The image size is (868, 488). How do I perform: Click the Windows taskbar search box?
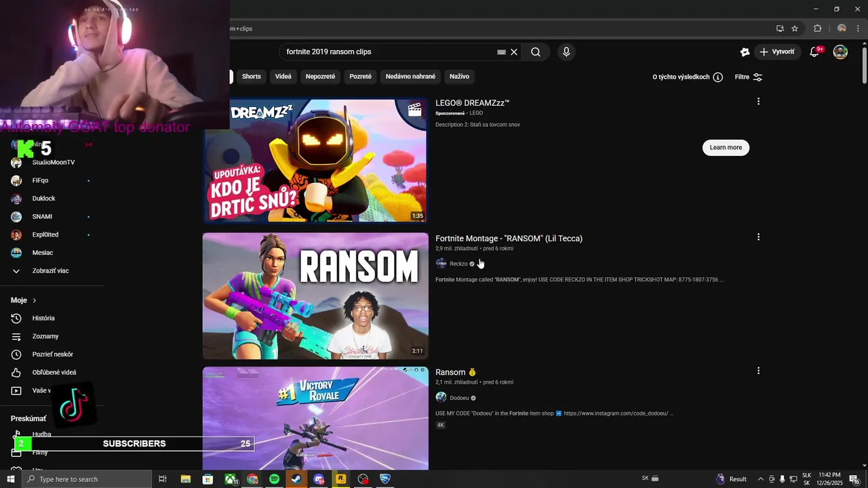(86, 479)
